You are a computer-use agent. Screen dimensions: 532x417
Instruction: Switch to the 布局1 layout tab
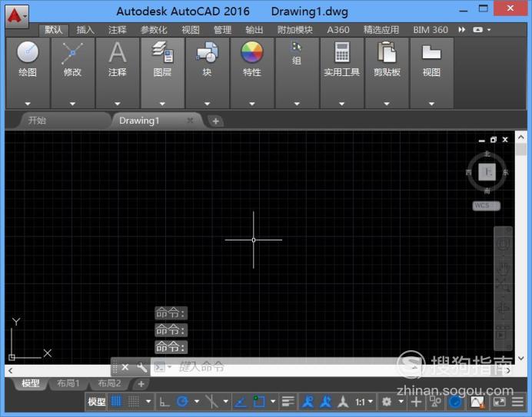(x=68, y=383)
